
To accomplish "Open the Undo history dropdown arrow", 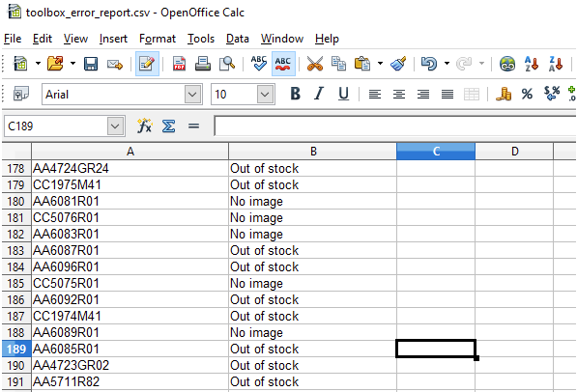I will click(447, 64).
